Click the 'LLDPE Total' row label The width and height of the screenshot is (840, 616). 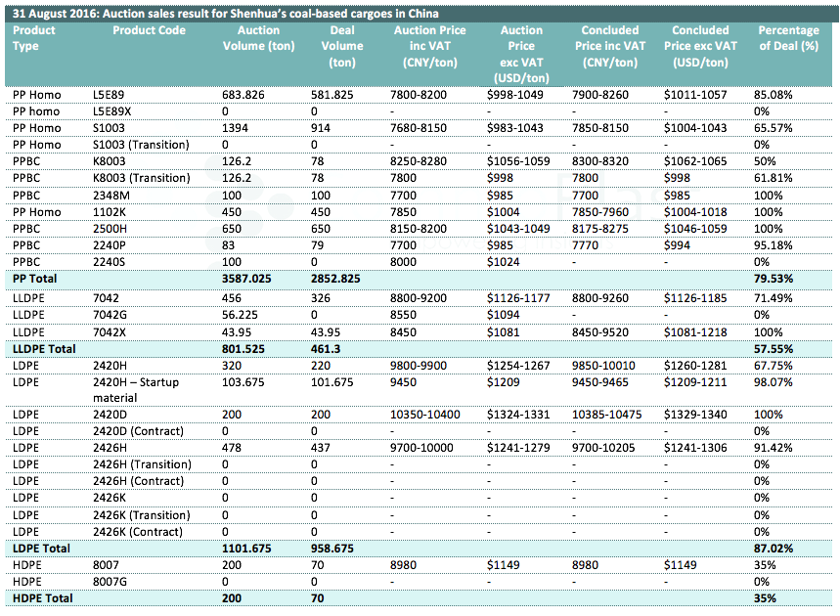click(x=45, y=347)
